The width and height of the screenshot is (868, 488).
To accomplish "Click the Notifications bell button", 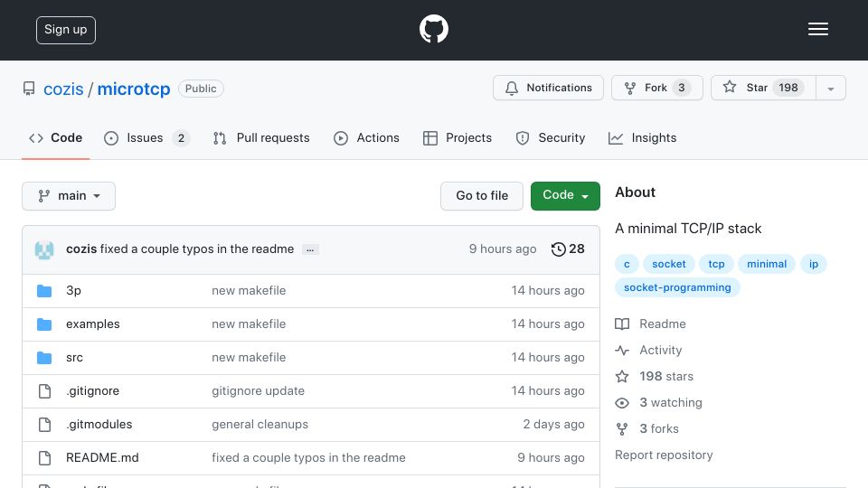I will point(548,88).
